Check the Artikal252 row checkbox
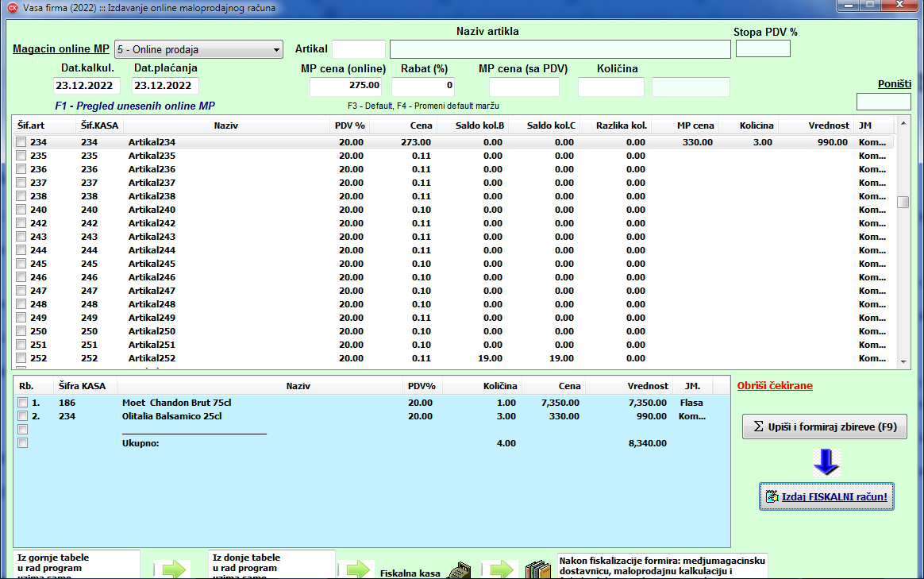Image resolution: width=924 pixels, height=579 pixels. coord(21,358)
